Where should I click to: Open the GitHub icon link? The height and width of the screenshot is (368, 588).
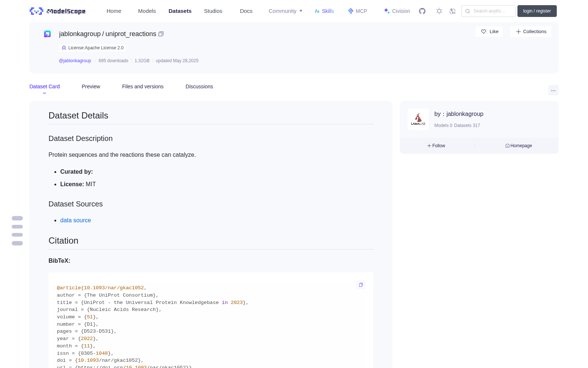[x=422, y=11]
